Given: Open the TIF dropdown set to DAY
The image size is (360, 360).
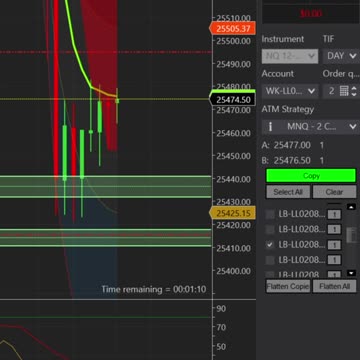Looking at the screenshot, I should [x=341, y=56].
